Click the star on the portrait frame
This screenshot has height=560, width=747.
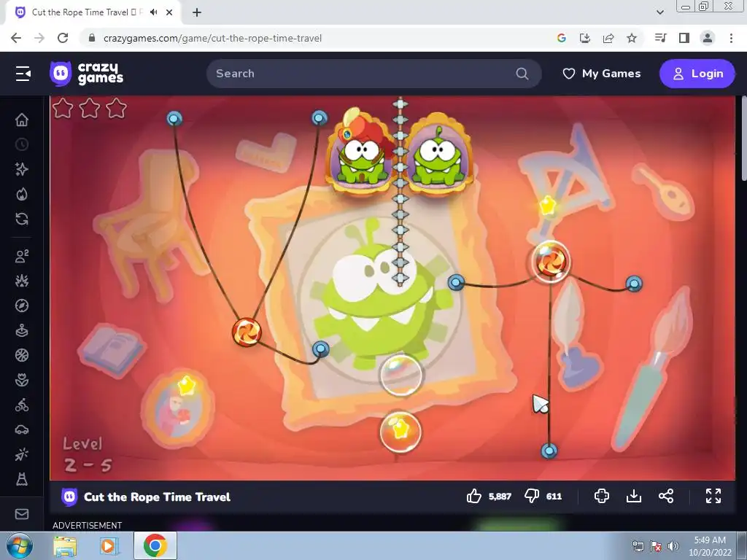point(186,385)
